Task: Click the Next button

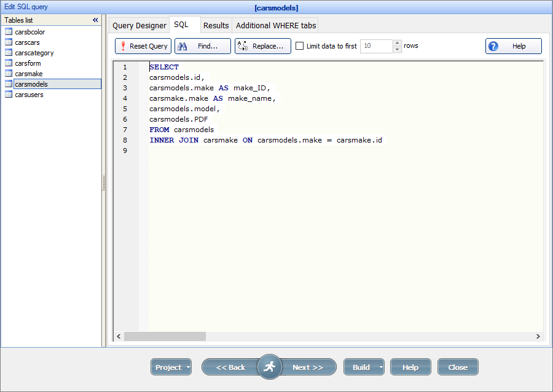Action: (308, 367)
